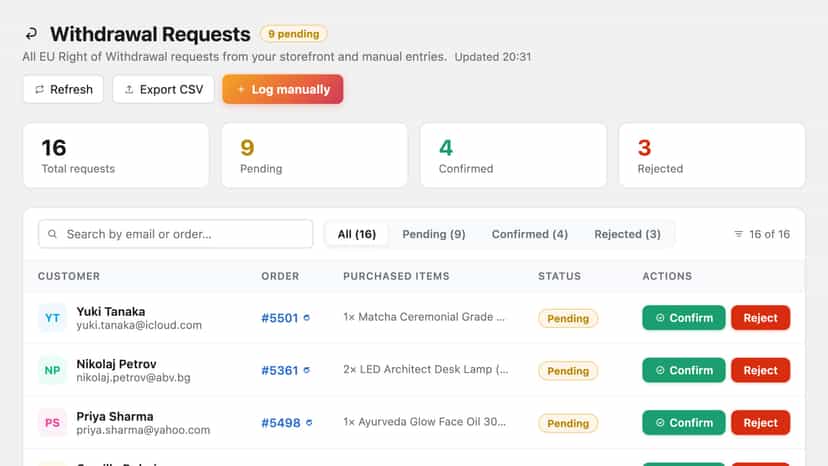Screen dimensions: 828x466
Task: Click the PS avatar for Priya Sharma
Action: 52,423
